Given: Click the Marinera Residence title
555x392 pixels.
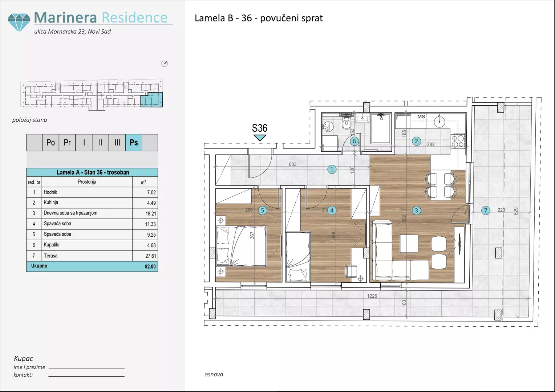Looking at the screenshot, I should 101,17.
